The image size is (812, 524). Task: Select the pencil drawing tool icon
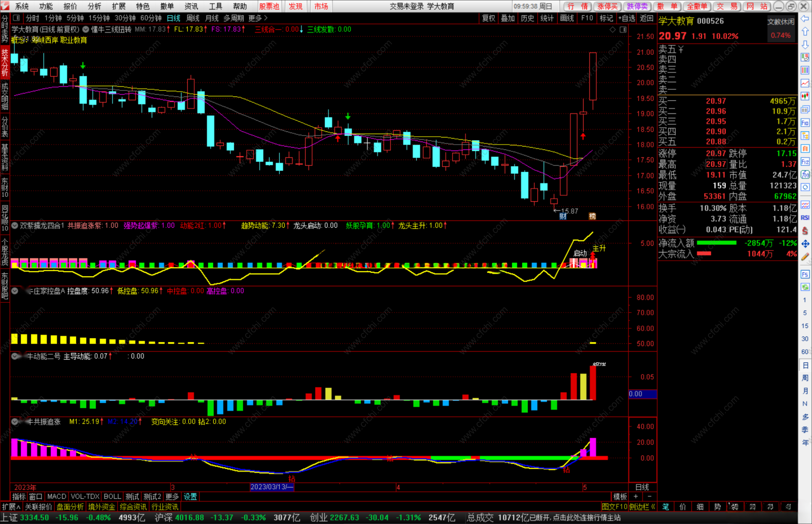click(805, 257)
